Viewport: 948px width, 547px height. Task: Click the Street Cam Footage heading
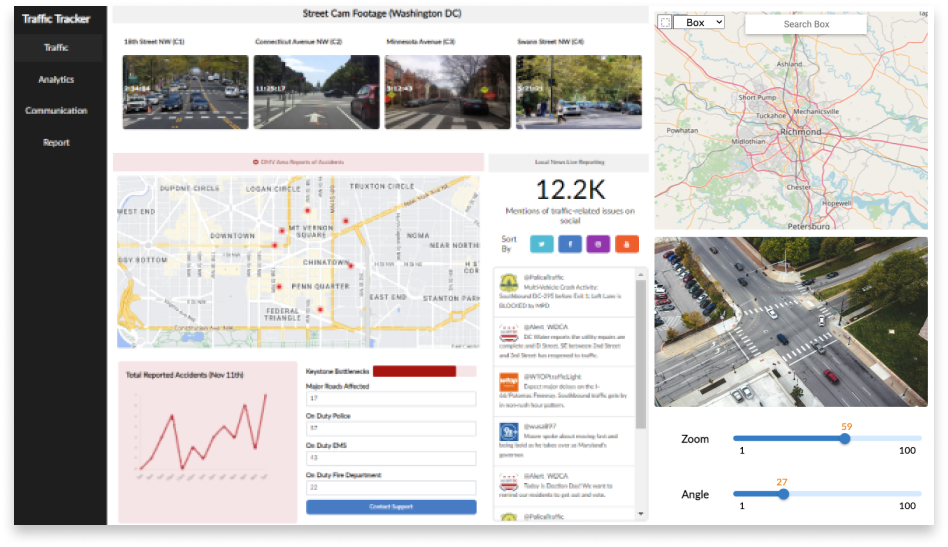tap(381, 13)
